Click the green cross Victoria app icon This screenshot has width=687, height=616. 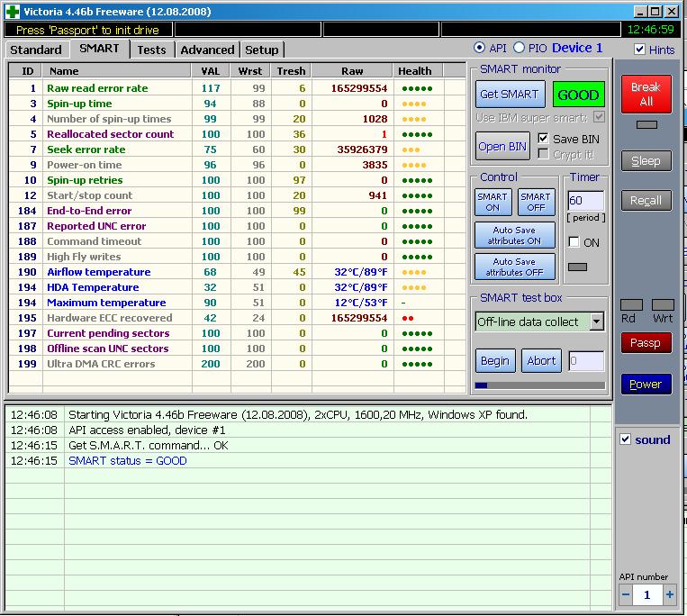pyautogui.click(x=13, y=12)
